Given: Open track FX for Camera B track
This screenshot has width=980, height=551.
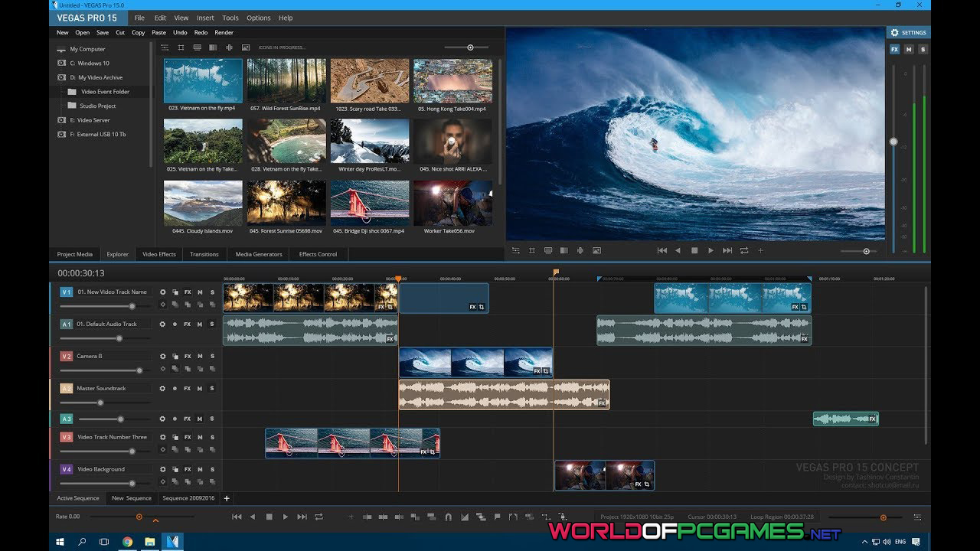Looking at the screenshot, I should [188, 356].
